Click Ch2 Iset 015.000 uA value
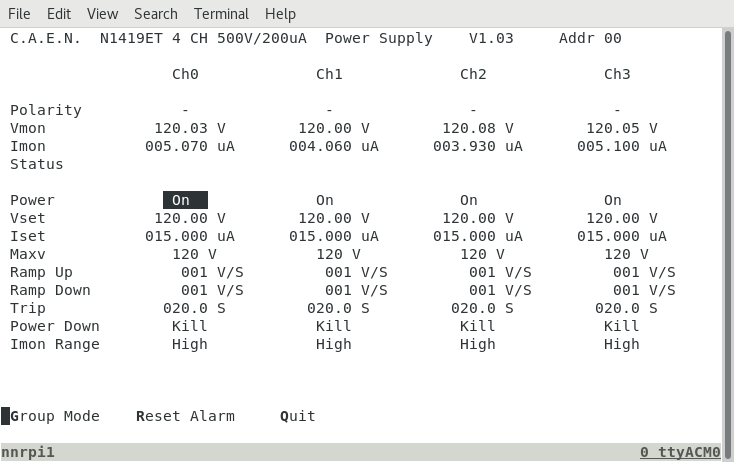734x462 pixels. click(x=477, y=236)
